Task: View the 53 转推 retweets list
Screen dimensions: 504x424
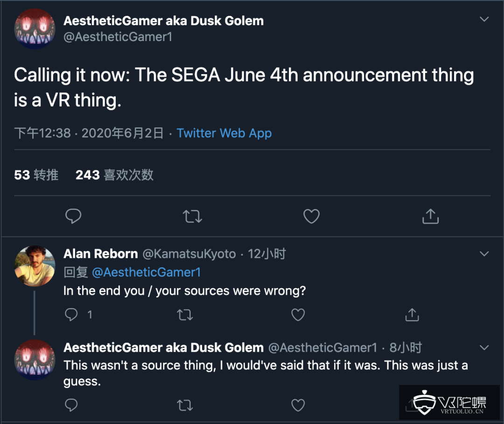Action: coord(36,175)
